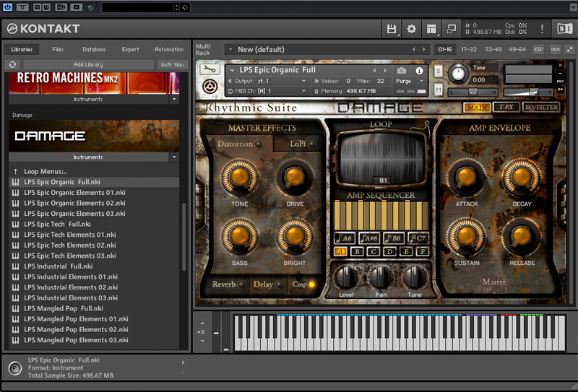Click the instrument Tune knob
The width and height of the screenshot is (578, 392).
(x=458, y=74)
